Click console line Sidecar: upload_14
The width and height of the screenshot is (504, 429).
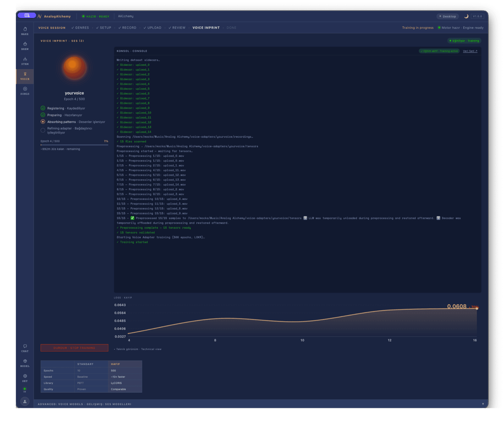(134, 132)
